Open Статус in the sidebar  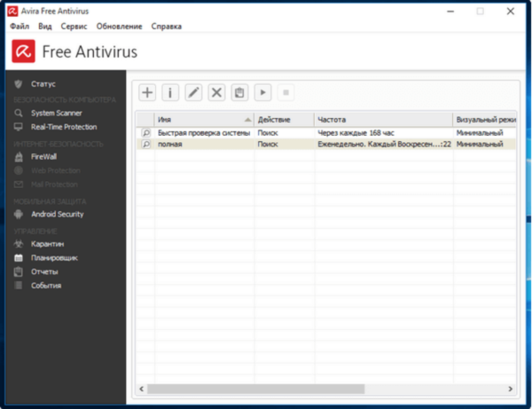[x=43, y=83]
